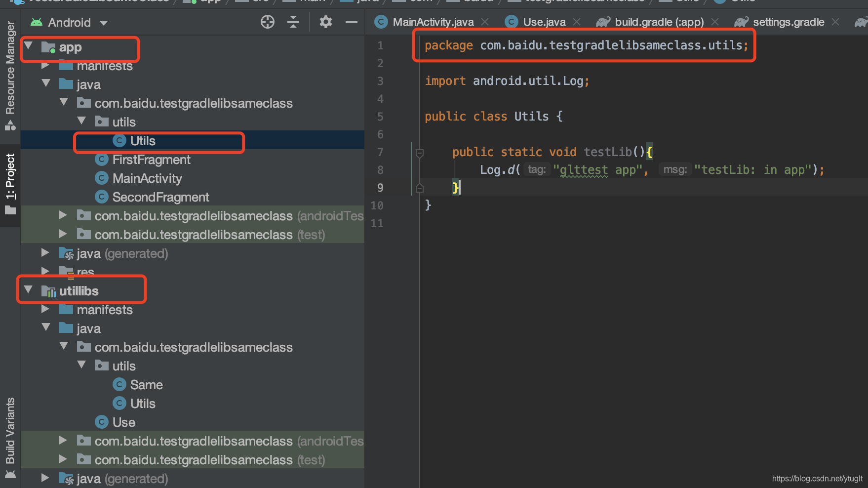Close the build.gradle (:app) tab
The image size is (868, 488).
[x=714, y=22]
